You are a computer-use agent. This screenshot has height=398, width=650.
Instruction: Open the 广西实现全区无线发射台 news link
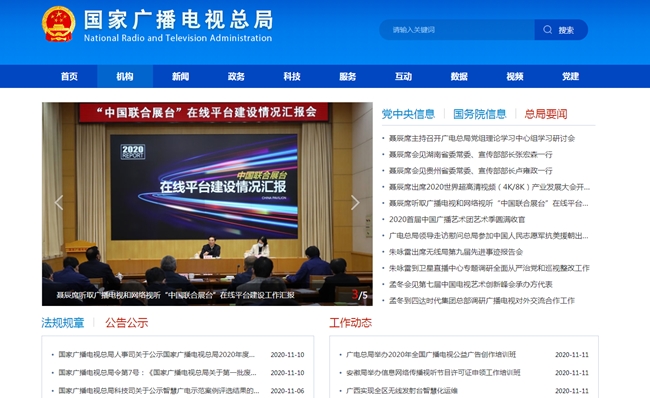[x=402, y=391]
